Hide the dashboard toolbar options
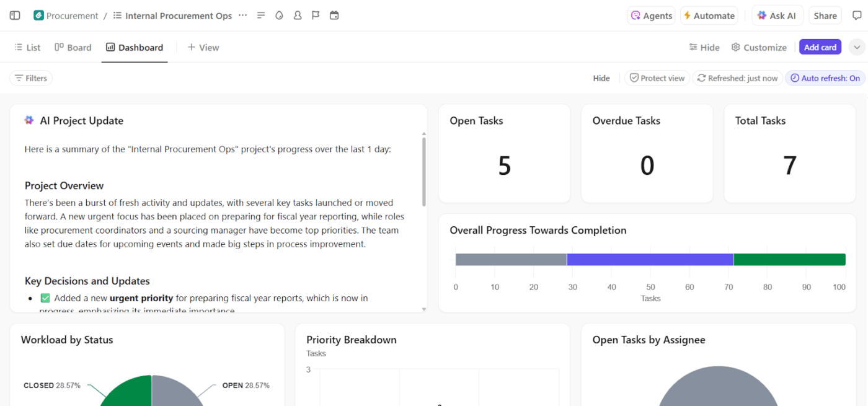The width and height of the screenshot is (868, 406). click(x=601, y=77)
